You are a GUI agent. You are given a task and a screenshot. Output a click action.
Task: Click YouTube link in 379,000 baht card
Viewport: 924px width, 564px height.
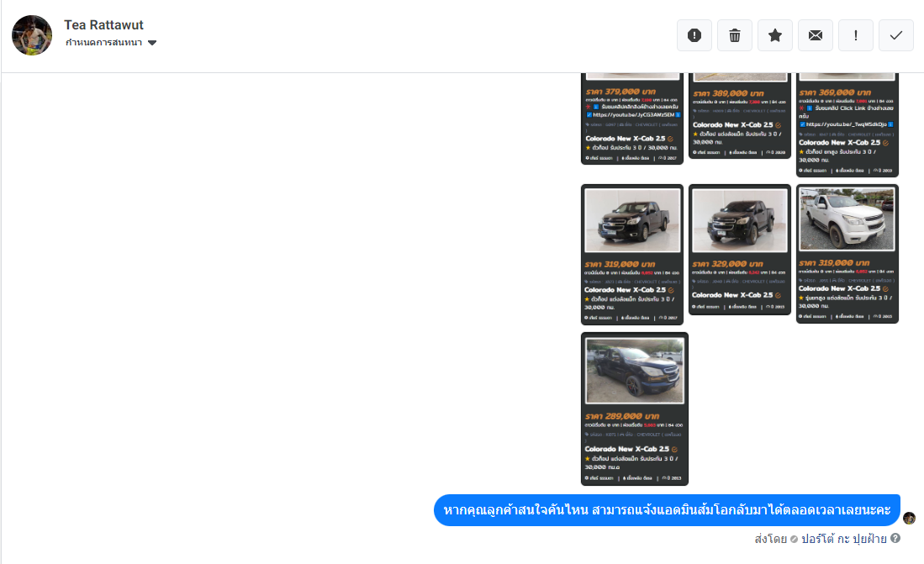click(633, 115)
